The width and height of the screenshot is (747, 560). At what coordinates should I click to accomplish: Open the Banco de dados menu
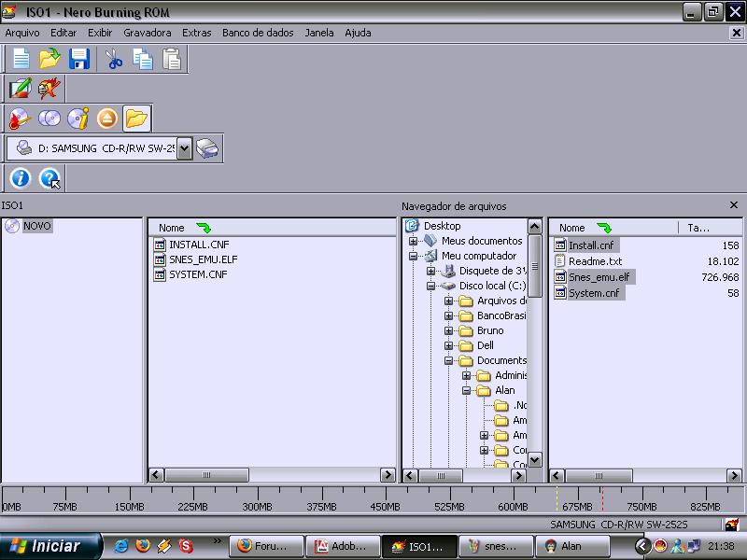click(x=258, y=33)
